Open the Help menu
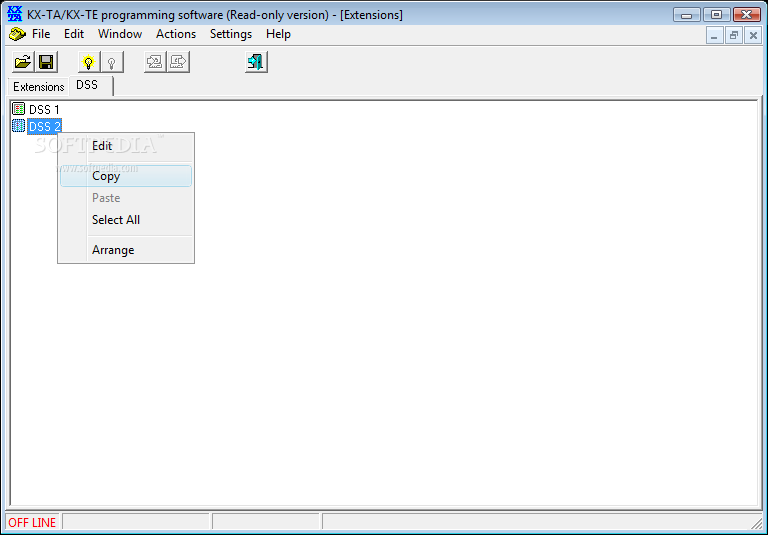 (278, 34)
